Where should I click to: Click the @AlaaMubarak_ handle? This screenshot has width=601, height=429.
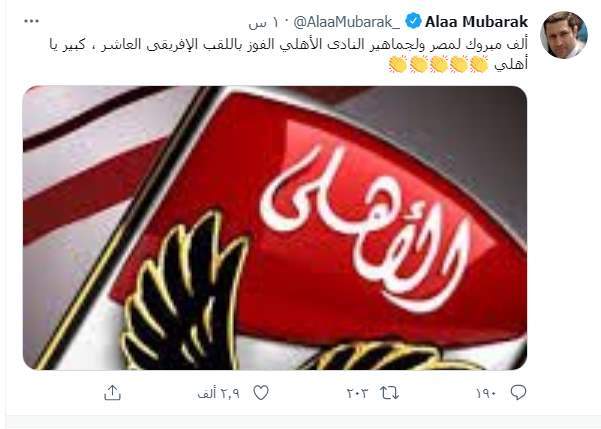point(346,22)
